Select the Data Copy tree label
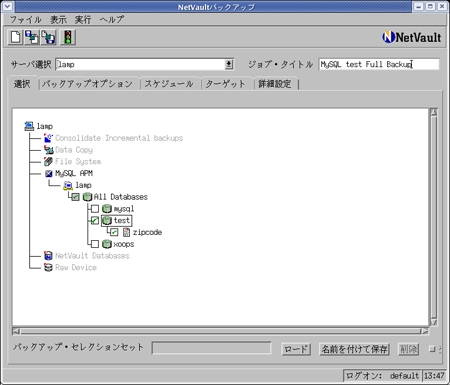 74,150
